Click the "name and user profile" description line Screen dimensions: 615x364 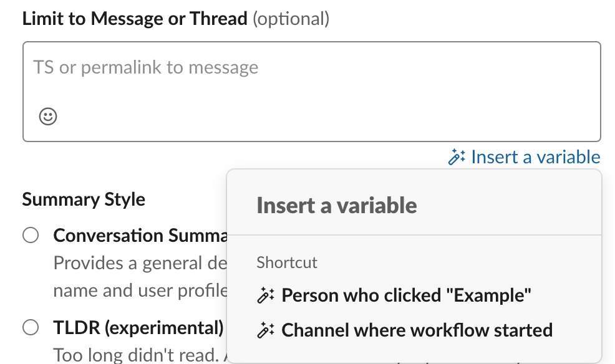(140, 290)
